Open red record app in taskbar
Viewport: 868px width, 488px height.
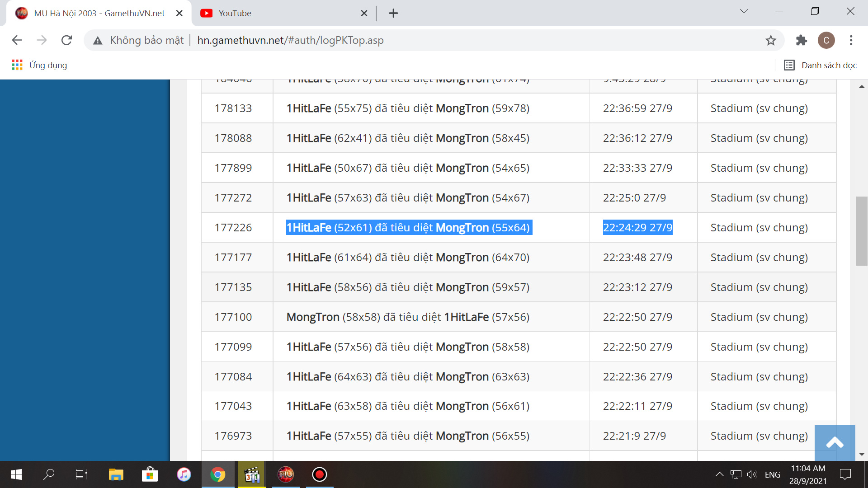319,474
